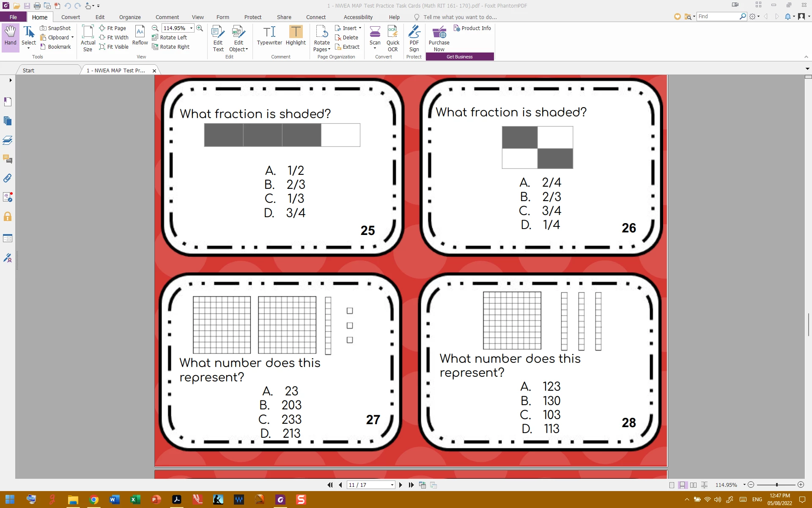Open the Quick OCR tool
The height and width of the screenshot is (508, 812).
point(393,38)
